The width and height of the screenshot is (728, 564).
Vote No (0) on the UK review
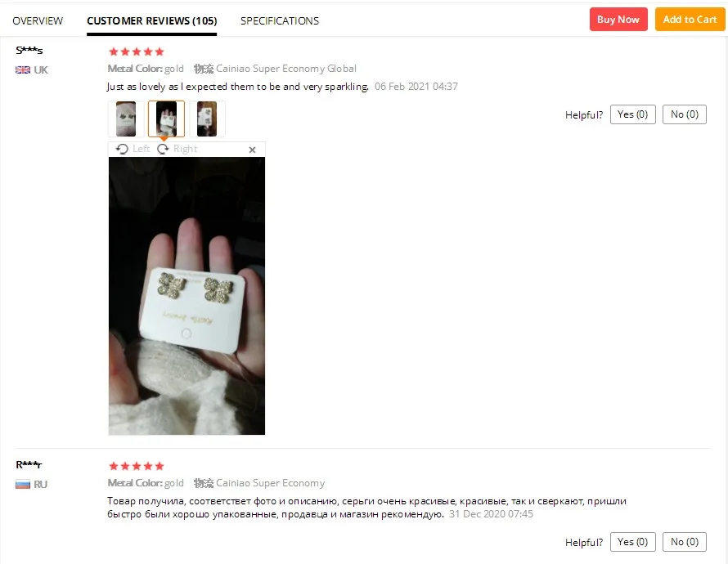pos(685,114)
